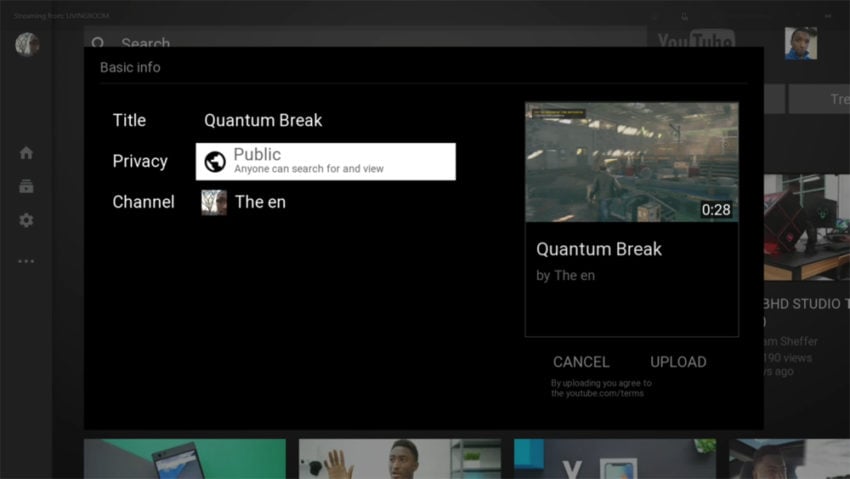Open the waving man video thumbnail at bottom
This screenshot has width=850, height=479.
[399, 458]
